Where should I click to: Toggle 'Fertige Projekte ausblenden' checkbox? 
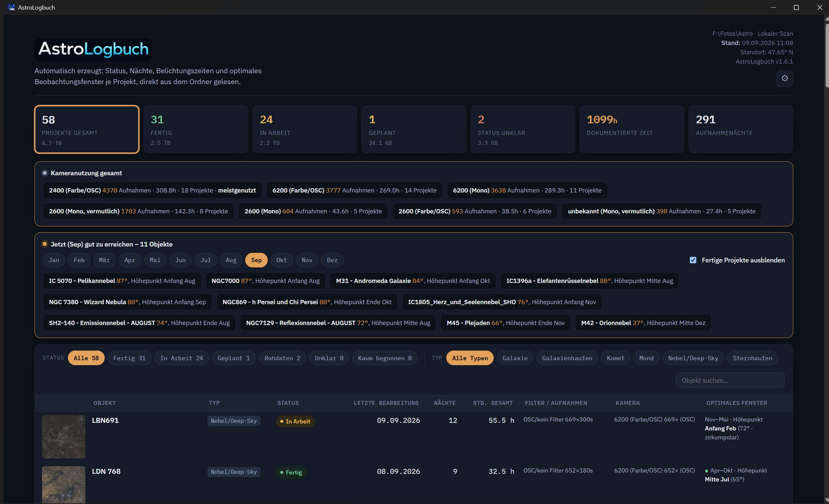point(693,260)
